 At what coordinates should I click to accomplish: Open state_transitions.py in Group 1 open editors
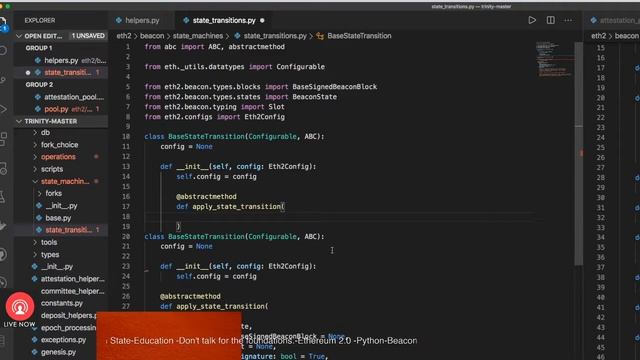(x=61, y=73)
